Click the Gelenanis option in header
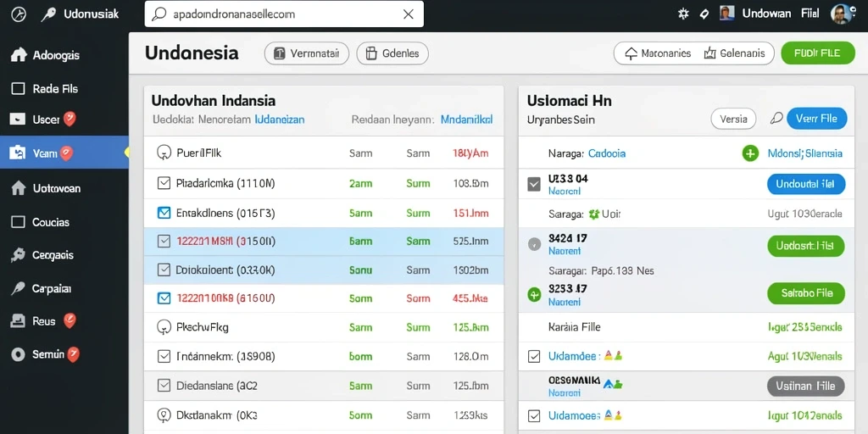 coord(734,53)
